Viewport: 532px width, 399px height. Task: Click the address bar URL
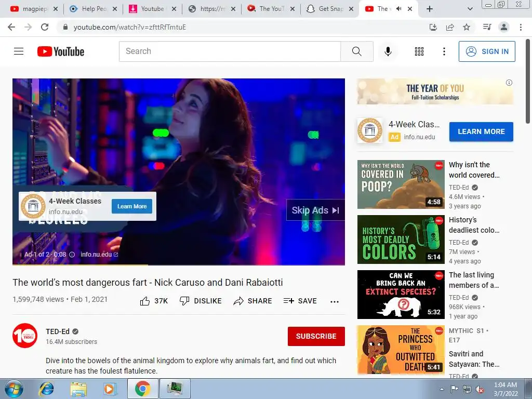point(129,27)
